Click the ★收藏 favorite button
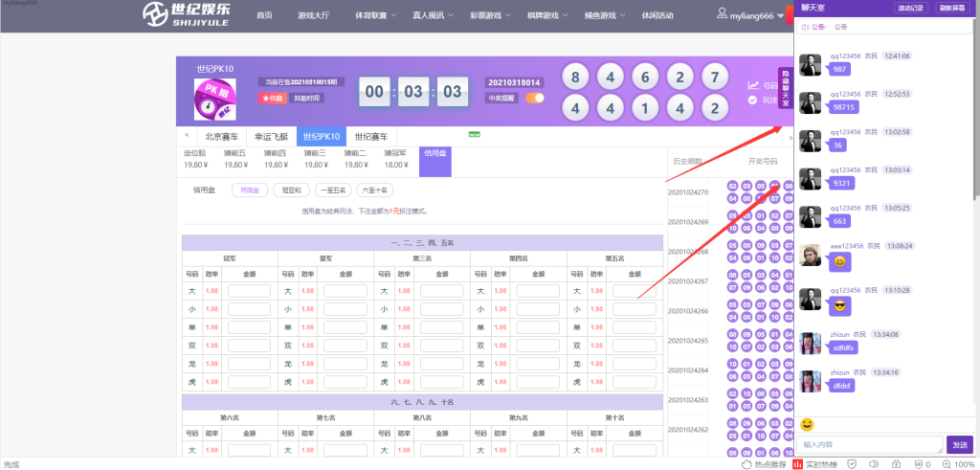This screenshot has width=980, height=470. click(x=273, y=99)
